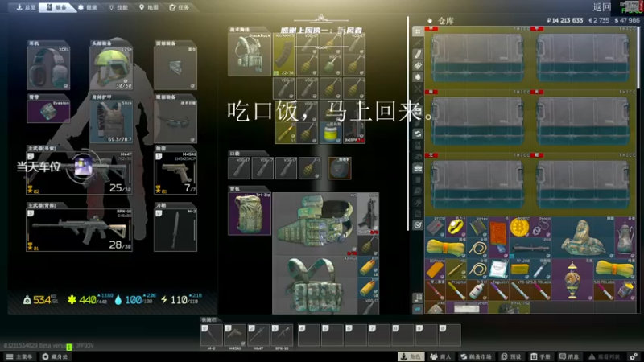Open settings with the gears icon
644x362 pixels.
coord(634,356)
